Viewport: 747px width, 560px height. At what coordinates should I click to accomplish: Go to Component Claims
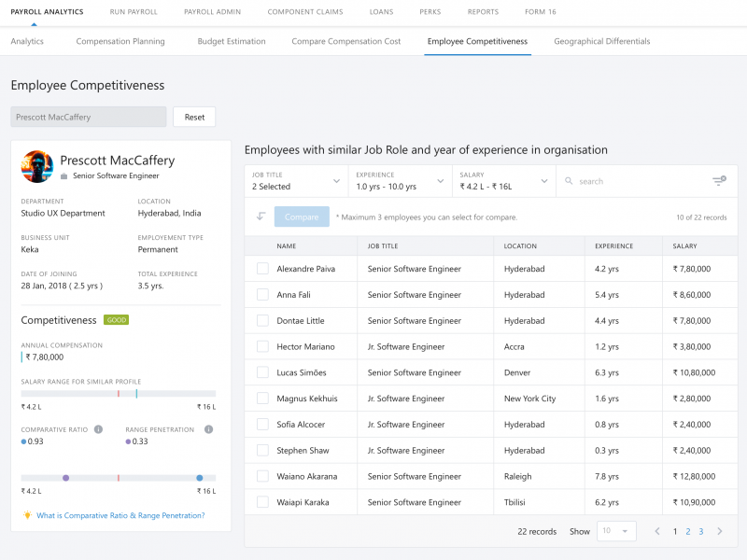coord(305,12)
